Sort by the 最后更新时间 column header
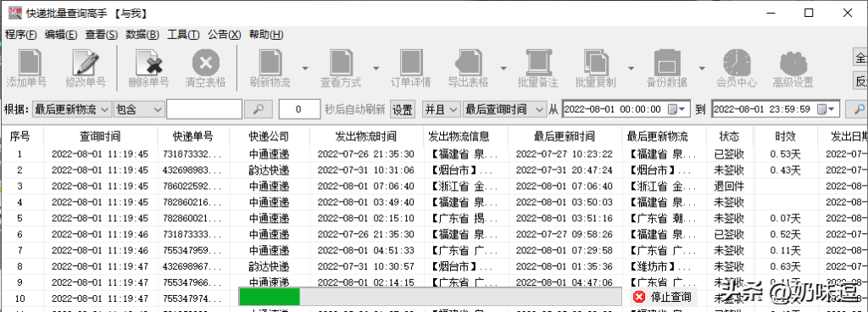Screen dimensions: 868x312 point(565,136)
